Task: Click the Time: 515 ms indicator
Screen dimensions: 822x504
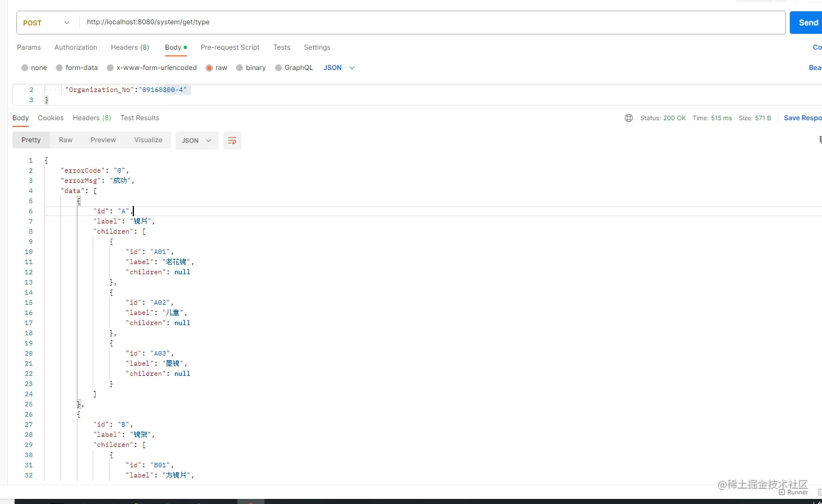Action: 712,118
